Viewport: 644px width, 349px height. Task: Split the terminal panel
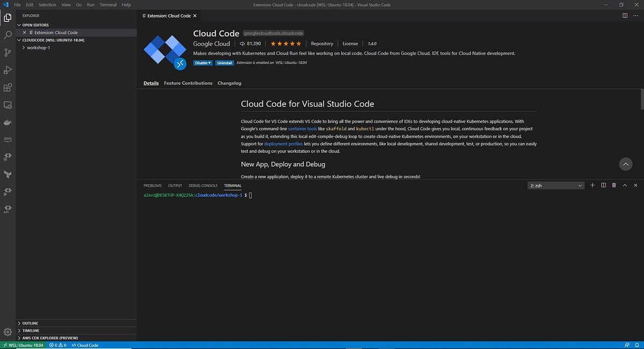tap(603, 185)
